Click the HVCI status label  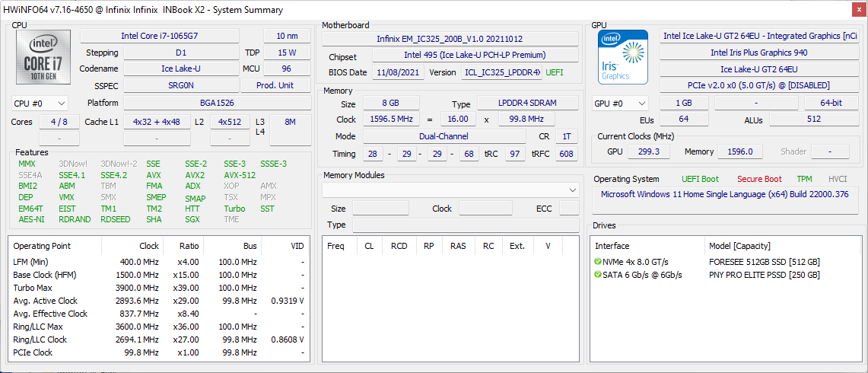838,179
